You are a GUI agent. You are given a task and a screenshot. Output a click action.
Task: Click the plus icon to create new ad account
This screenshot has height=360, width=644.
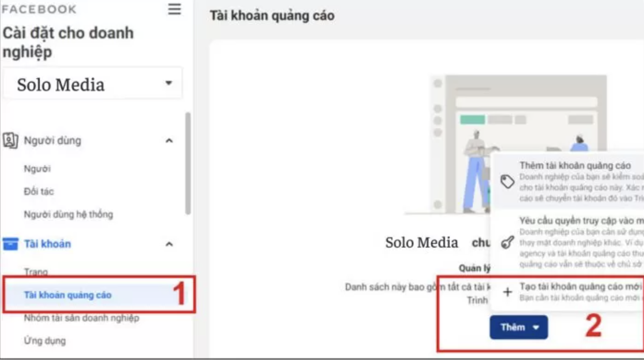click(x=508, y=292)
